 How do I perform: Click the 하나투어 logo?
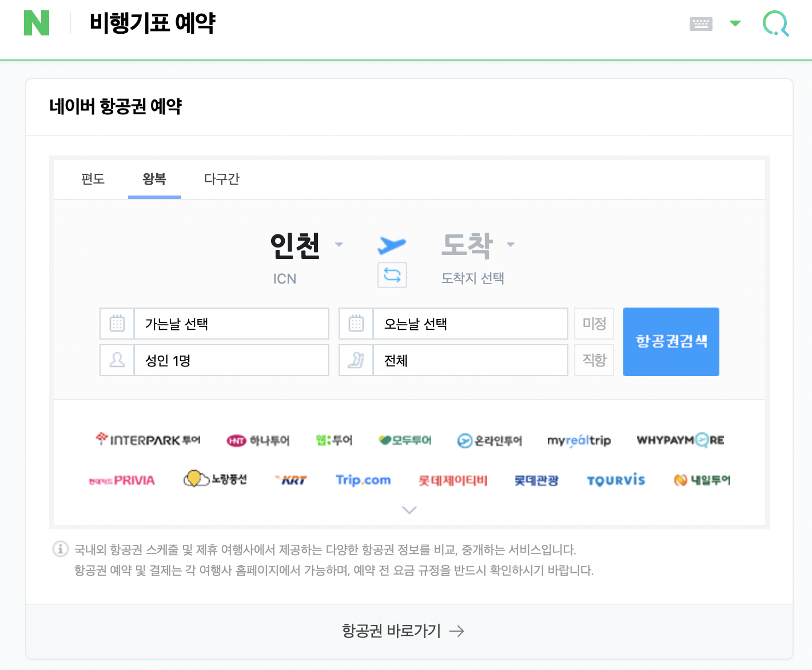[x=258, y=440]
